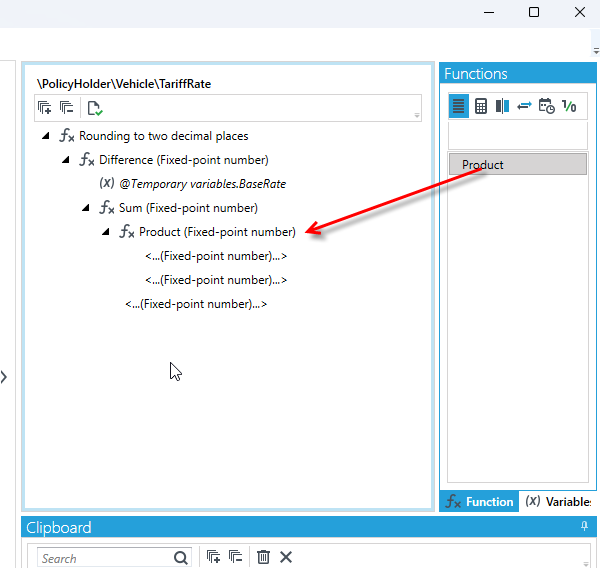Select Product (Fixed-point number) tree row
The width and height of the screenshot is (600, 568).
217,232
